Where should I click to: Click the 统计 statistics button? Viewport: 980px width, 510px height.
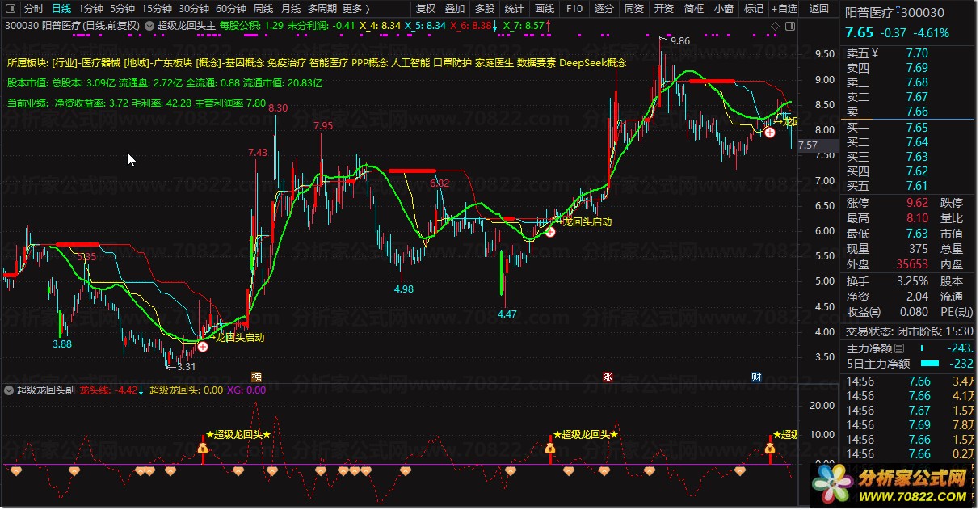click(514, 9)
